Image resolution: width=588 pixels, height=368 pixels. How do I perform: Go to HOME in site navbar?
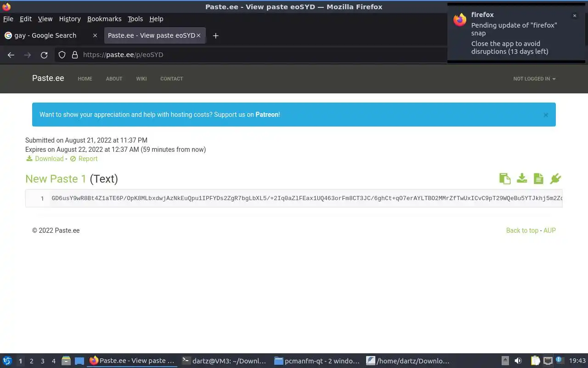tap(85, 79)
